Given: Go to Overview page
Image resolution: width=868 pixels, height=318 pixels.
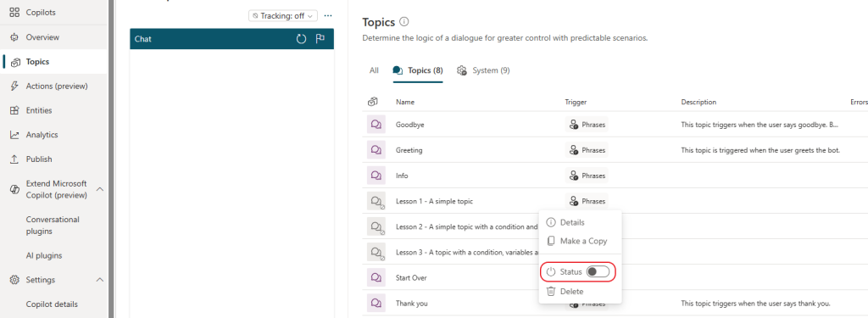Looking at the screenshot, I should 42,37.
